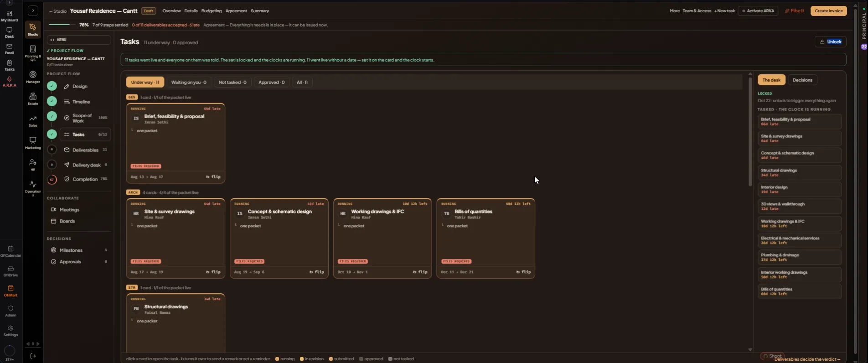Click the logout arrow icon
The height and width of the screenshot is (363, 868).
click(33, 356)
